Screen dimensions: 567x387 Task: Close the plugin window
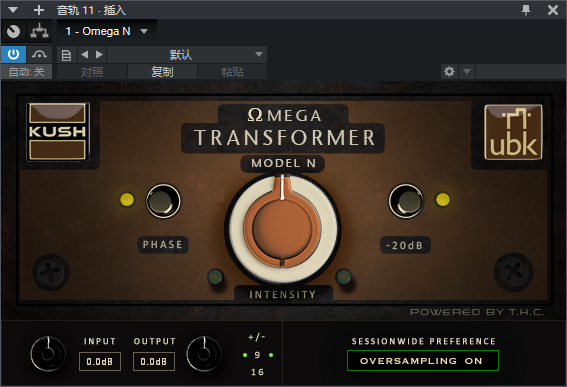(x=553, y=10)
